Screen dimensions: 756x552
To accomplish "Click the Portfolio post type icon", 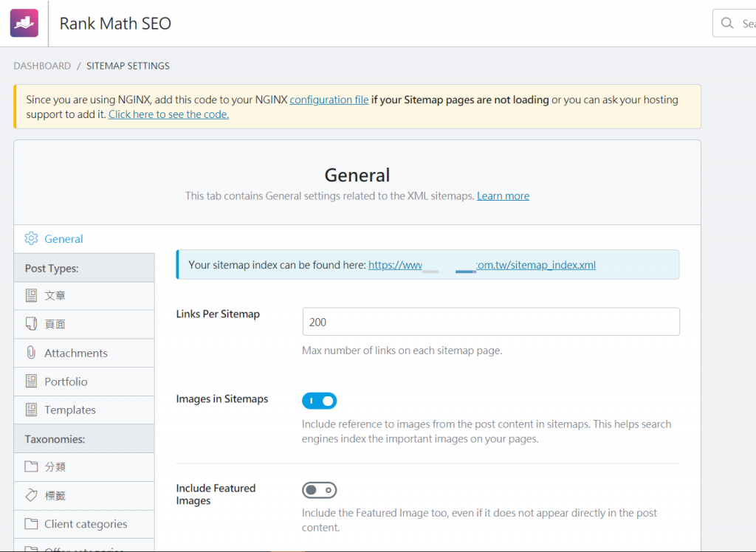I will (x=31, y=382).
